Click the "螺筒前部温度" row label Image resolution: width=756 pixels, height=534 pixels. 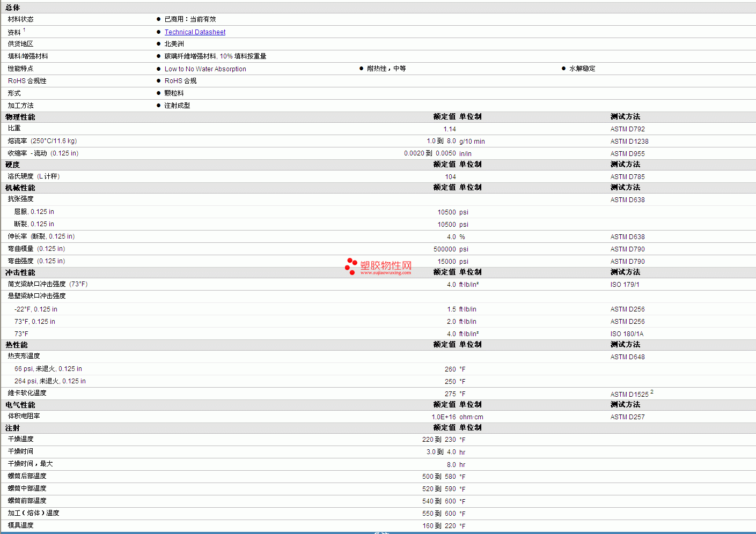pyautogui.click(x=27, y=501)
